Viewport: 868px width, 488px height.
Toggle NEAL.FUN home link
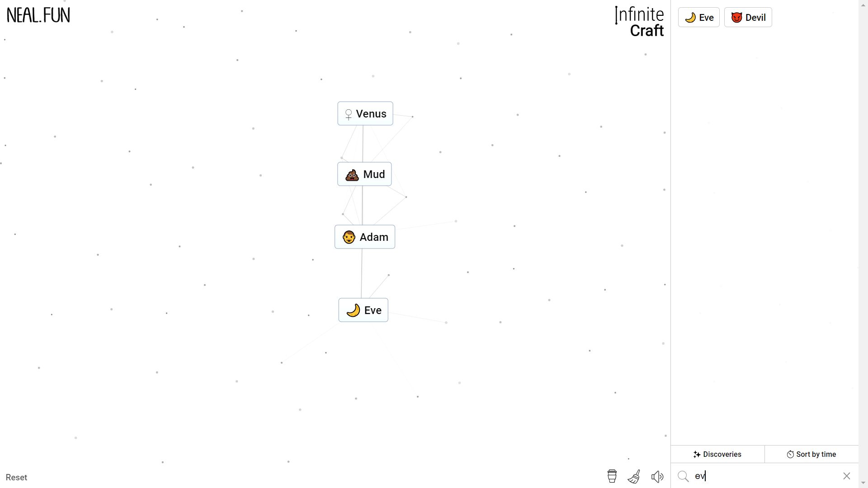(x=38, y=14)
